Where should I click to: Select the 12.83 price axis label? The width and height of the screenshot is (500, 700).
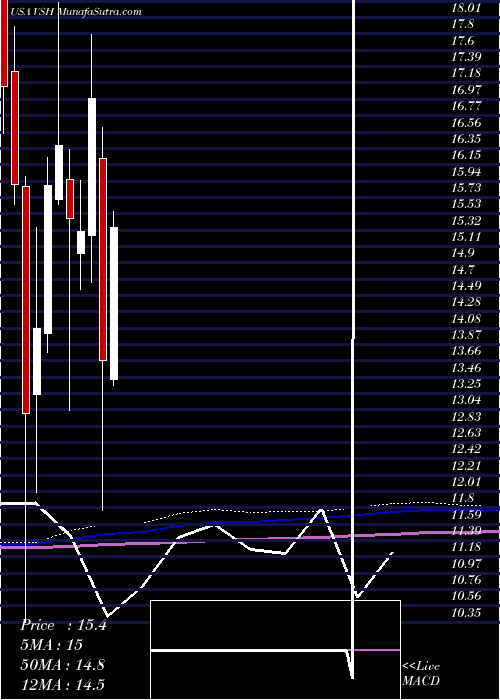pos(466,416)
